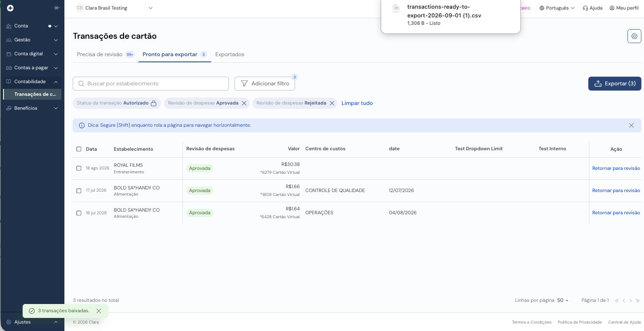
Task: Click the Clara logo icon
Action: tap(10, 8)
